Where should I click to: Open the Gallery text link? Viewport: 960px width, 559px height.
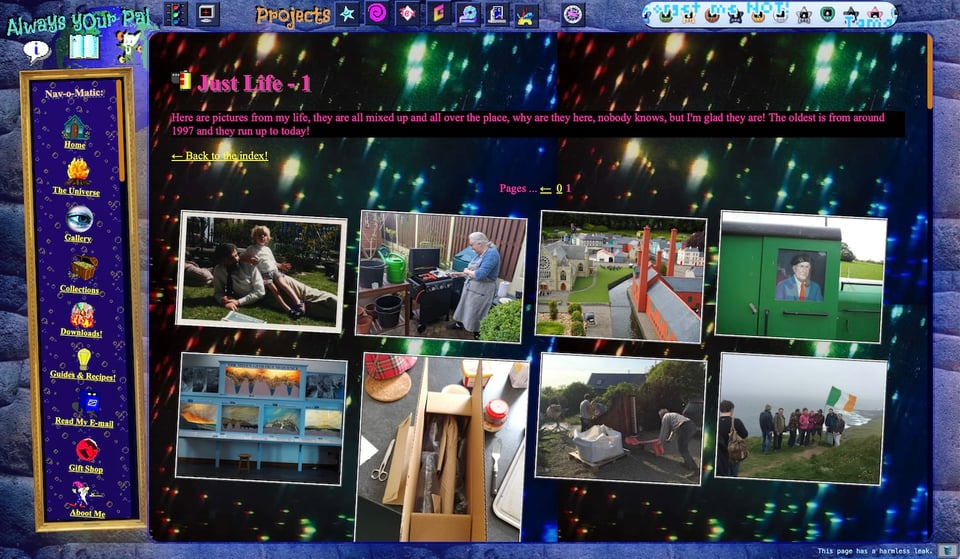point(78,238)
